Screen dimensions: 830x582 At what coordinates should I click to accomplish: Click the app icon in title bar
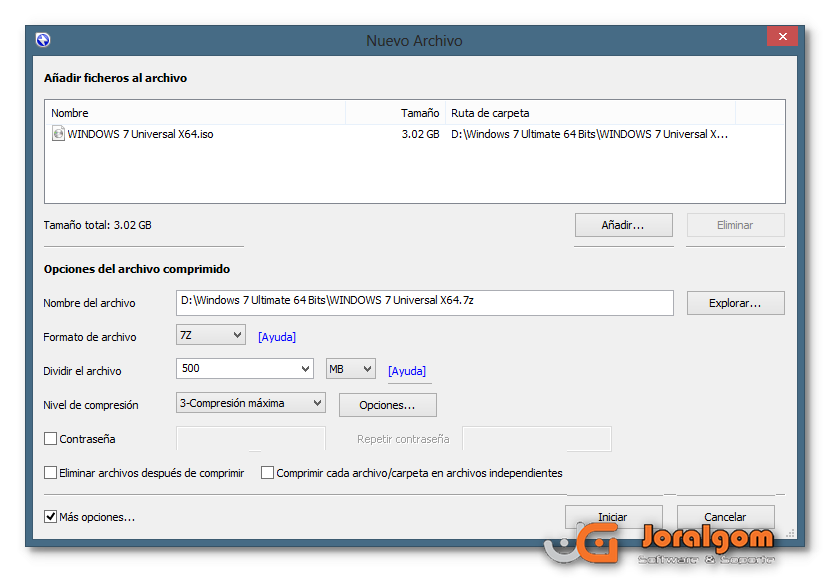click(43, 40)
